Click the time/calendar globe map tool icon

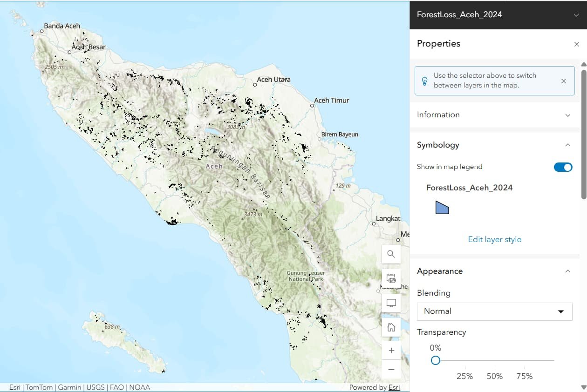point(391,278)
